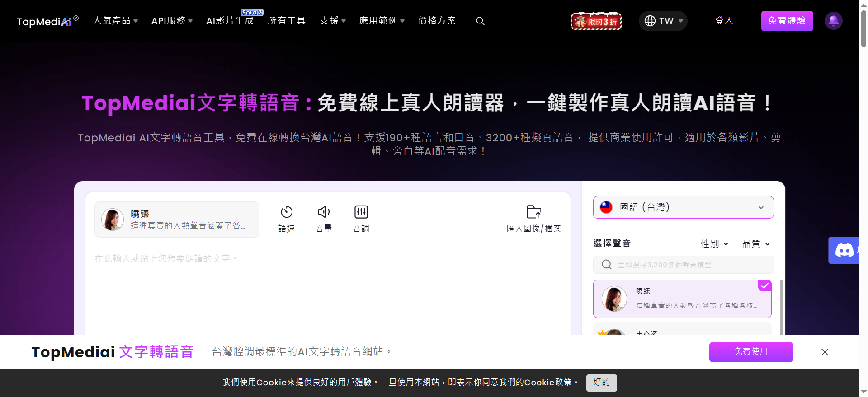Open the TW region language selector
The width and height of the screenshot is (868, 397).
663,21
